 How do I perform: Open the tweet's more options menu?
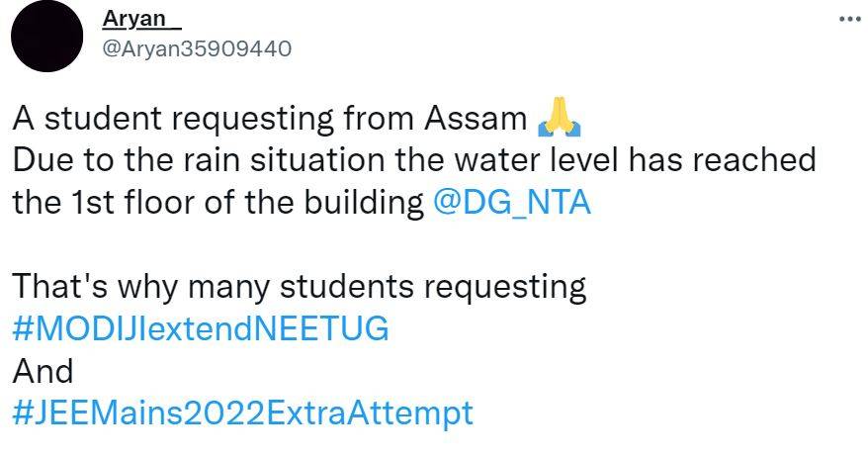pyautogui.click(x=848, y=19)
